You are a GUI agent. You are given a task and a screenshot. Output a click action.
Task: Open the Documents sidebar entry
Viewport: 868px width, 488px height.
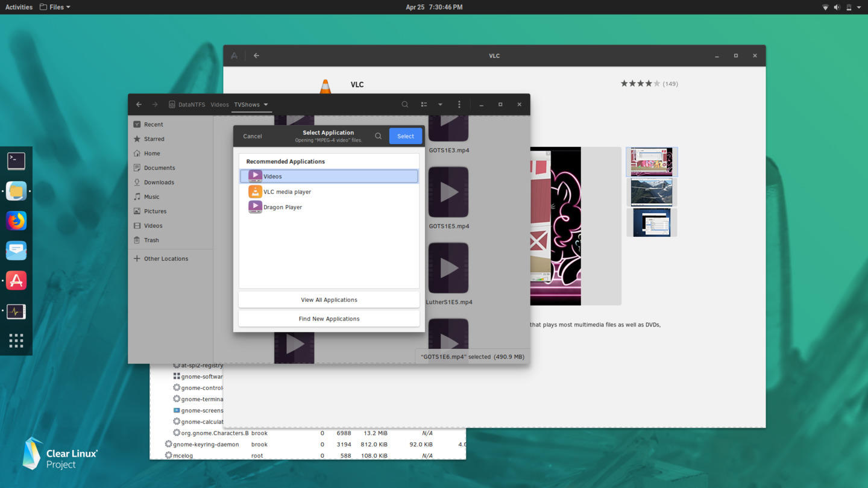[171, 167]
